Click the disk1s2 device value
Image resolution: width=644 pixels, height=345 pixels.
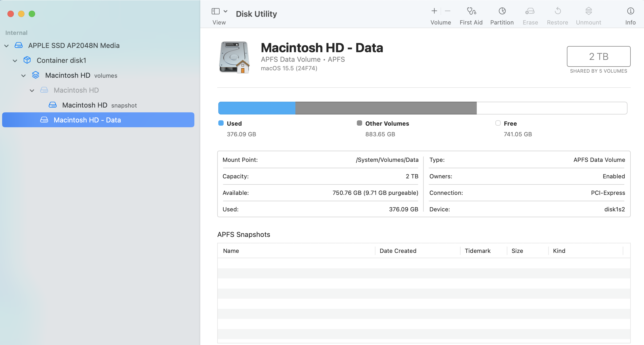[x=614, y=209]
